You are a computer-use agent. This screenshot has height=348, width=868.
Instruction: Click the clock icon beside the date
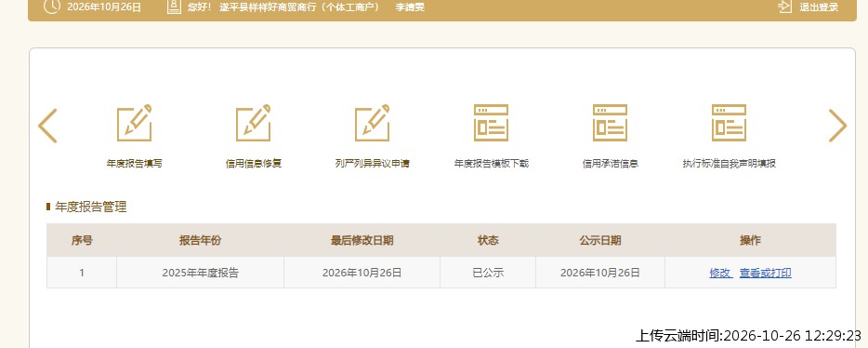click(51, 7)
